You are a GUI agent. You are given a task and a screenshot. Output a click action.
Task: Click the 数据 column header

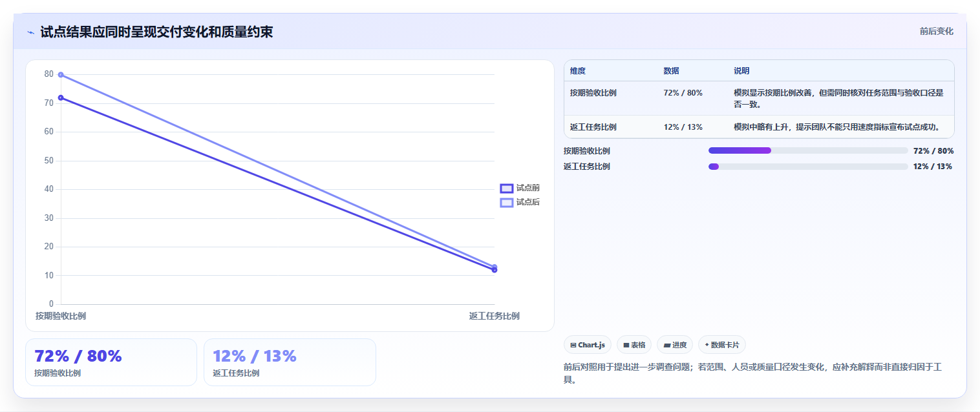click(x=671, y=71)
